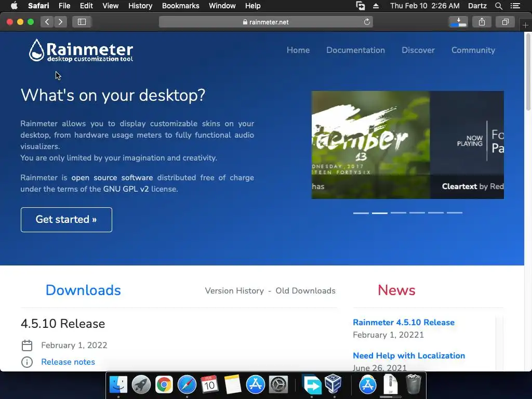This screenshot has height=399, width=532.
Task: Click the Get started button
Action: pos(66,220)
